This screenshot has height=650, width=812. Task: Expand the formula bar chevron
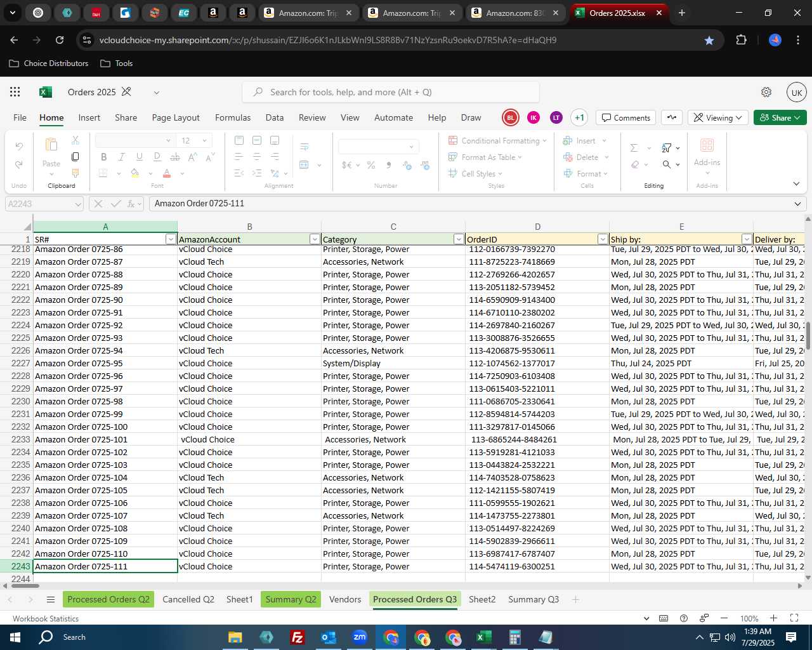coord(797,204)
